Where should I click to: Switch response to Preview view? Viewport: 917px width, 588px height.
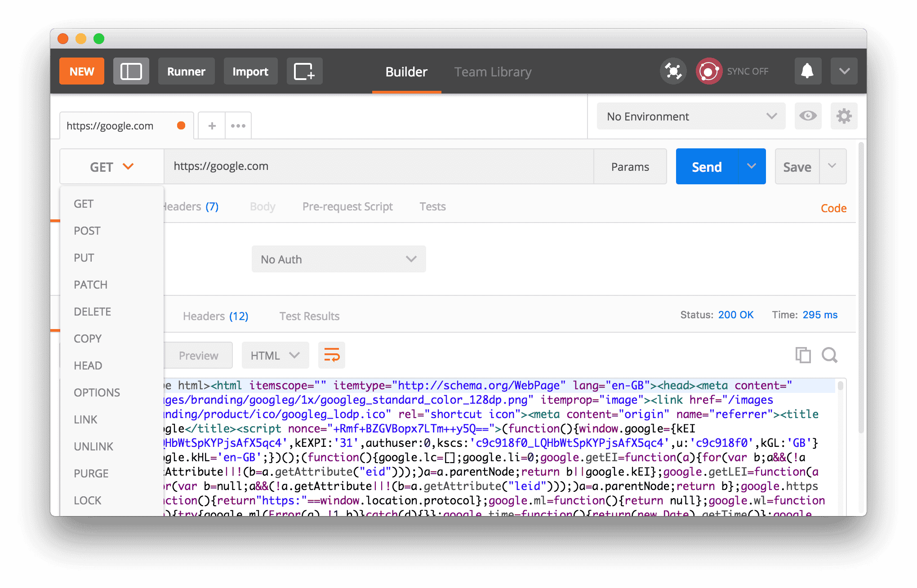(x=198, y=356)
